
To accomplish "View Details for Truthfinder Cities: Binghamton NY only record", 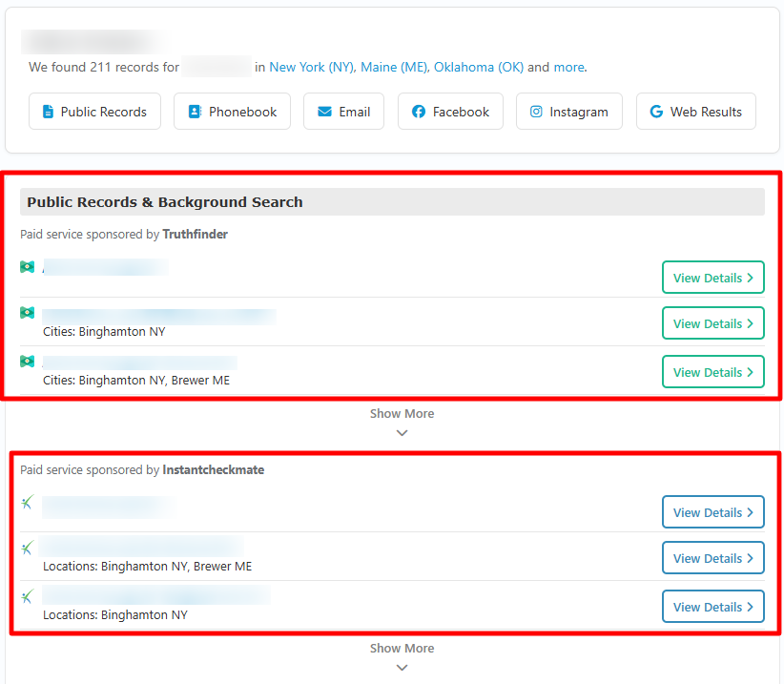I will (712, 323).
